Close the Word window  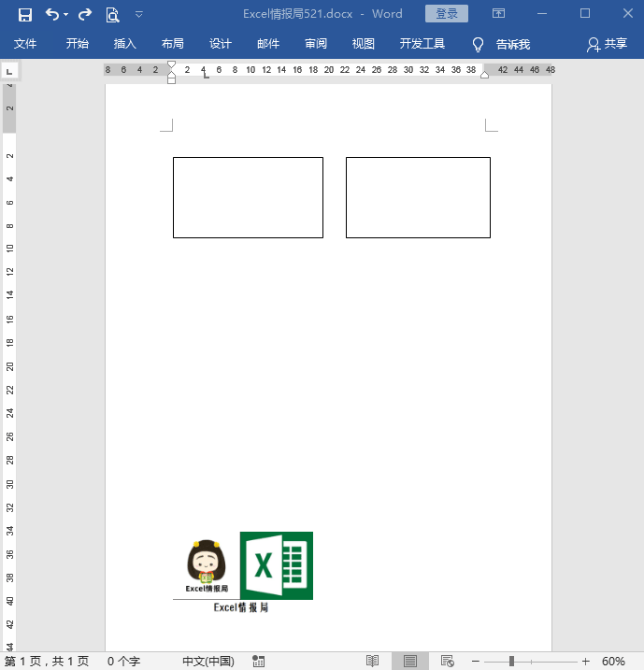coord(628,14)
